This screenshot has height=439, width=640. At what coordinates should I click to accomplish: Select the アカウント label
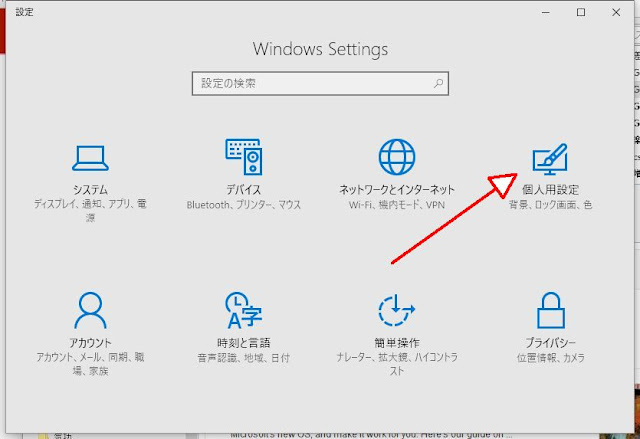click(90, 343)
